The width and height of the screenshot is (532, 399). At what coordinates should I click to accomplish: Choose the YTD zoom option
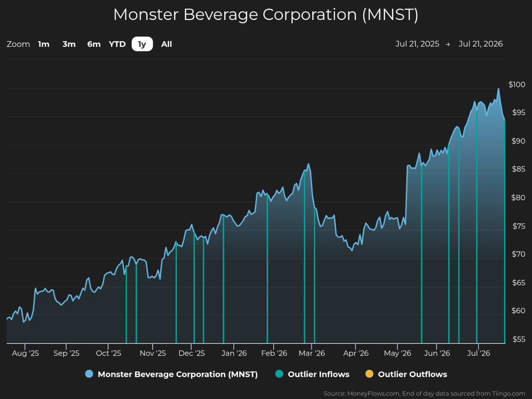[x=117, y=44]
